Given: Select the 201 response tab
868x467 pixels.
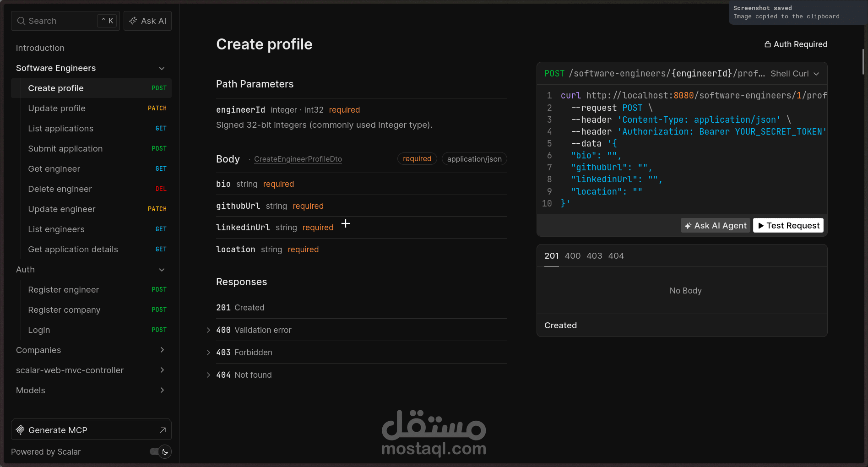Looking at the screenshot, I should point(552,256).
